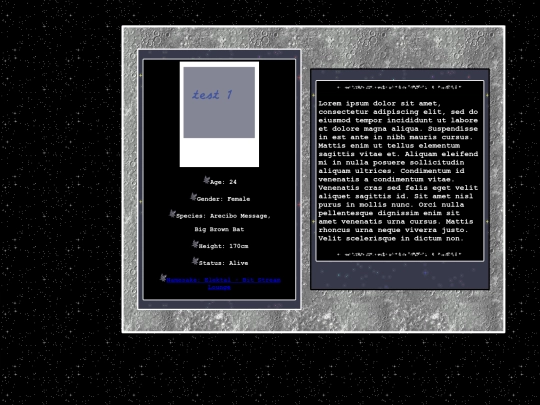Click the star bullet beside Species
The height and width of the screenshot is (405, 540).
click(172, 214)
